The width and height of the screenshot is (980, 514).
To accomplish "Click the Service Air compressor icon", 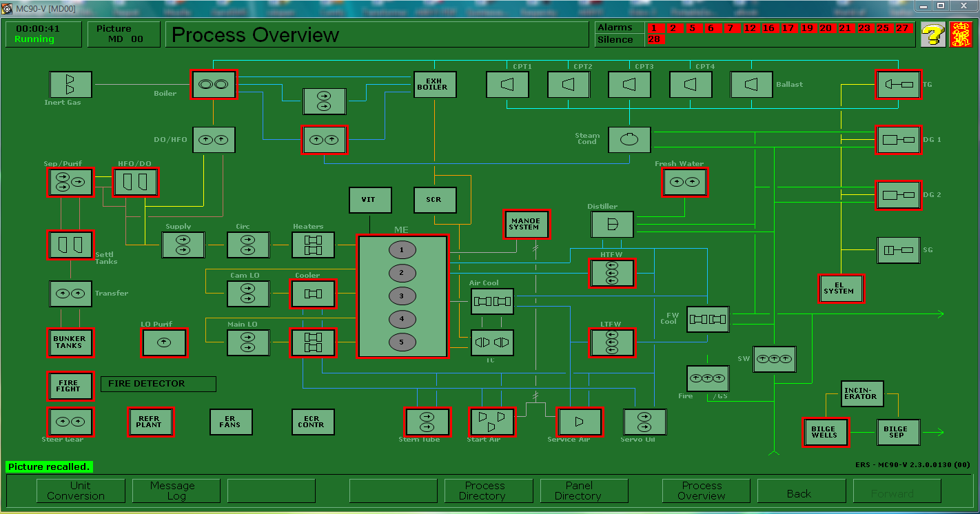I will 579,422.
